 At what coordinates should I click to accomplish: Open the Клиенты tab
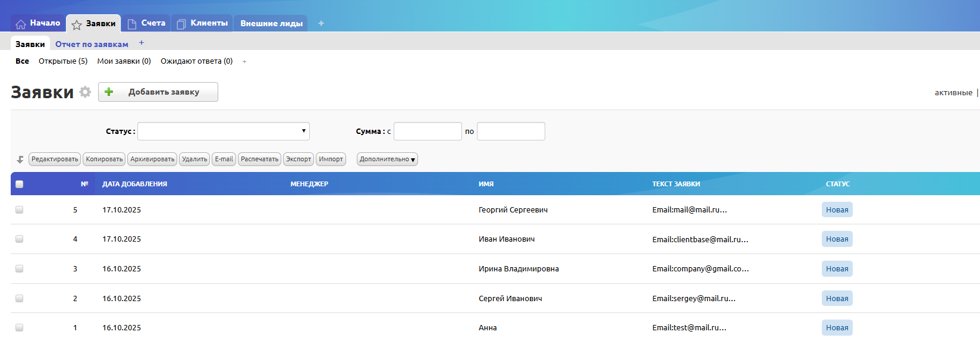click(x=202, y=23)
